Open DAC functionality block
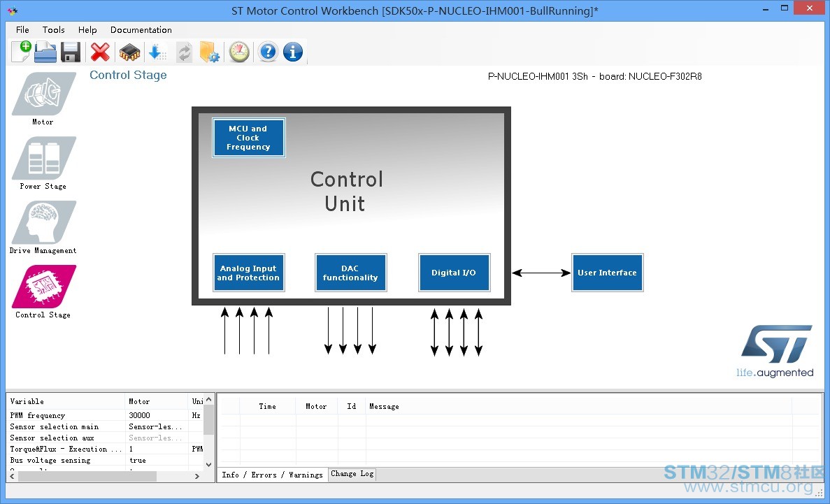 pyautogui.click(x=350, y=273)
